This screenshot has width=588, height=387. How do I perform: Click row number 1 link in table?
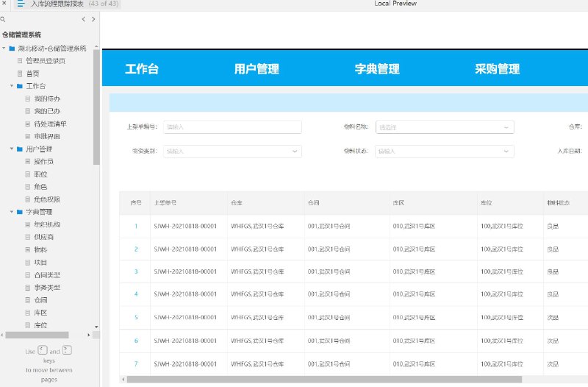click(x=136, y=226)
